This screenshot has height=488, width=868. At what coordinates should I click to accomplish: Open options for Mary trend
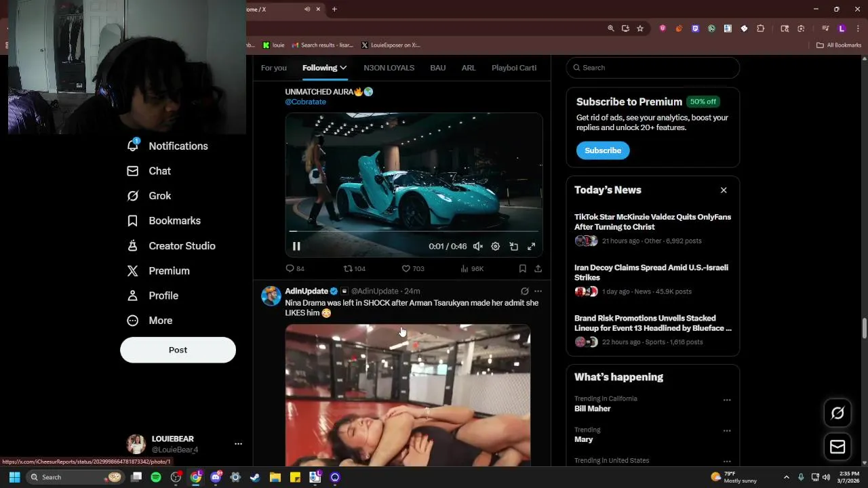727,430
